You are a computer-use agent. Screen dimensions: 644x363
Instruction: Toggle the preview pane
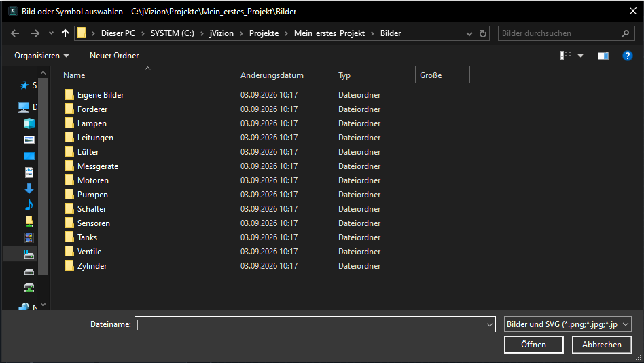(603, 56)
